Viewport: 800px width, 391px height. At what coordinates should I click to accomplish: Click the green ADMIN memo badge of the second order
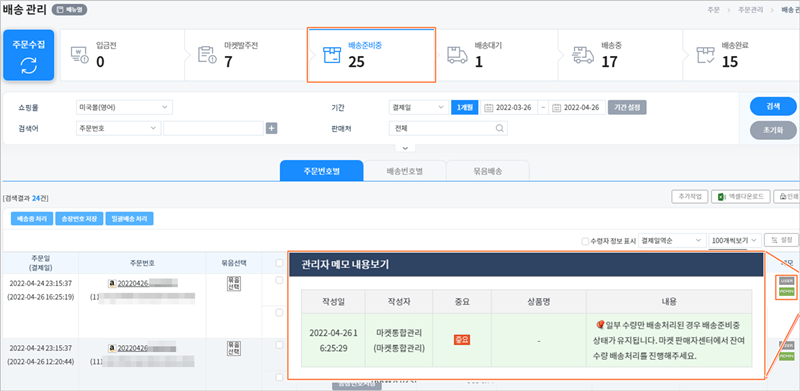coord(787,356)
